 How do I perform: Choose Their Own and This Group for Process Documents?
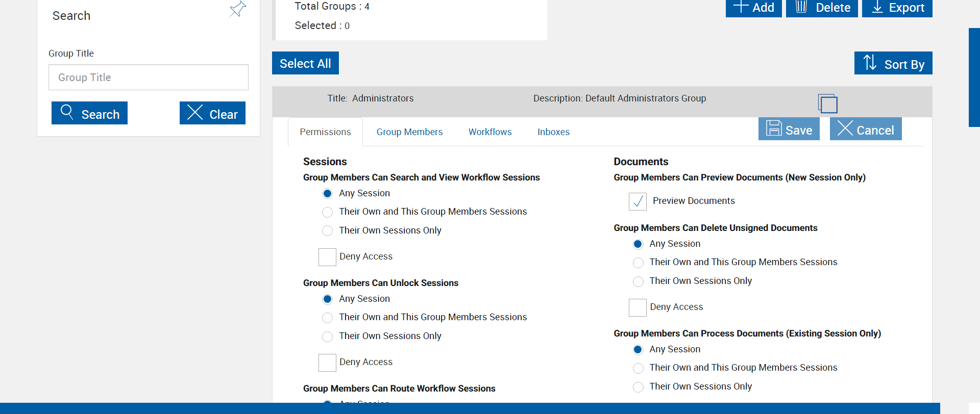point(638,368)
